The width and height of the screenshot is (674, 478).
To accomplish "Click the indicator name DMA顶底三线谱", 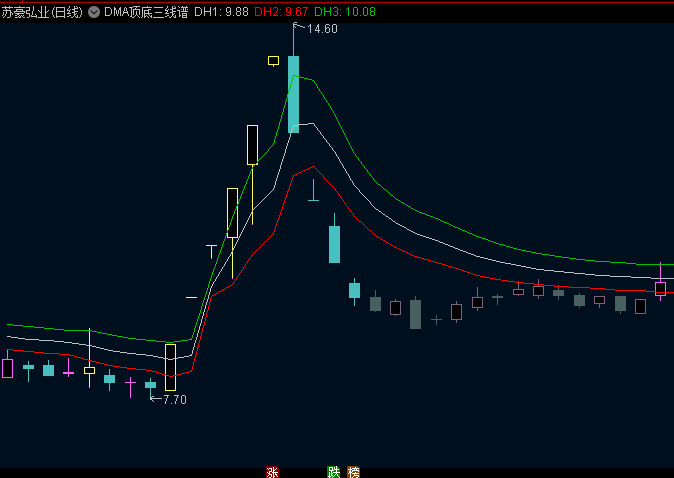I will click(x=146, y=12).
